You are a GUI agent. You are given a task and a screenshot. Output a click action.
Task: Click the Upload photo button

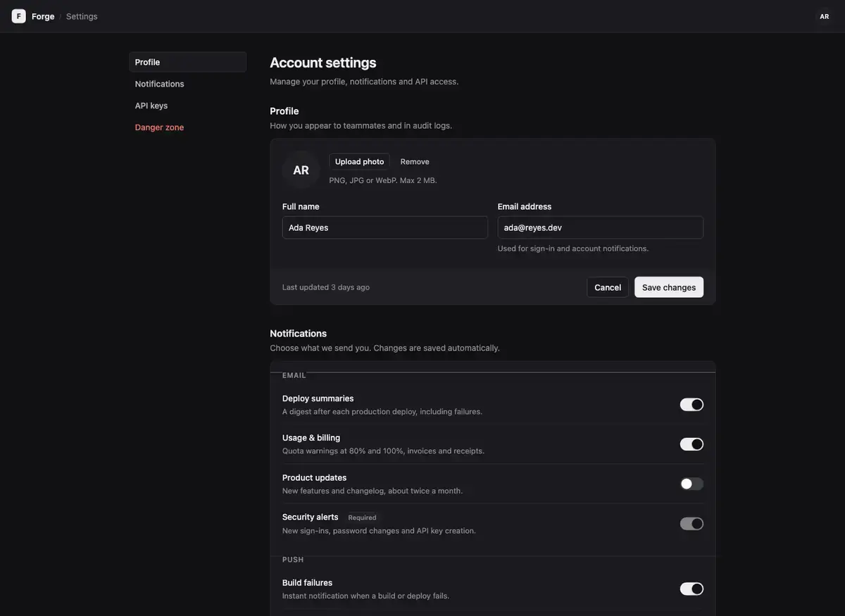pyautogui.click(x=359, y=161)
